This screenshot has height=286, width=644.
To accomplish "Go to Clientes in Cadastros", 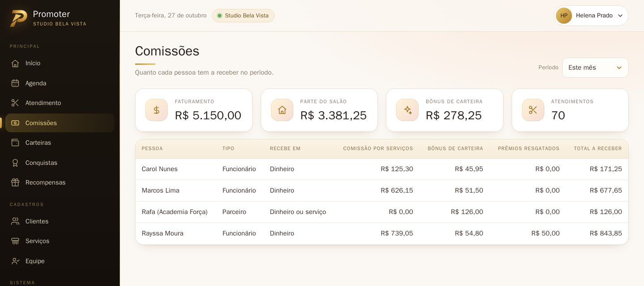I will 60,221.
